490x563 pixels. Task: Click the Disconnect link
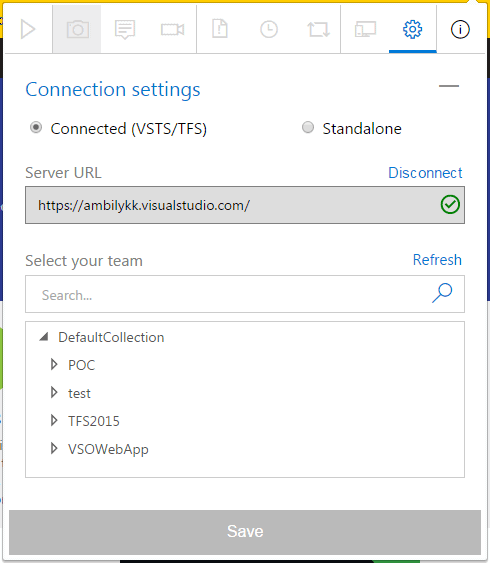[x=425, y=173]
